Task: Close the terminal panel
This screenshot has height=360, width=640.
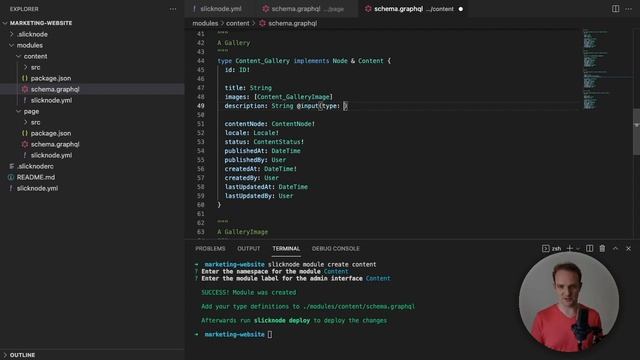Action: [628, 248]
